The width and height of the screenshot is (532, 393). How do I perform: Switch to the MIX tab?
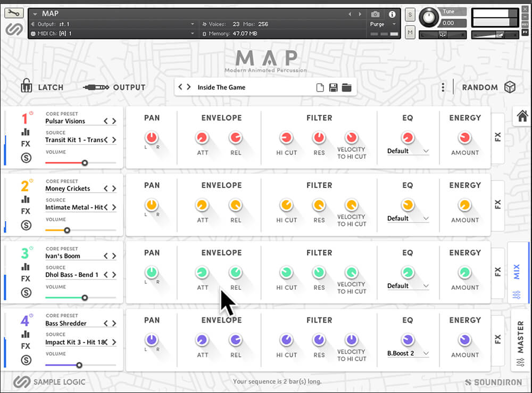(x=517, y=273)
